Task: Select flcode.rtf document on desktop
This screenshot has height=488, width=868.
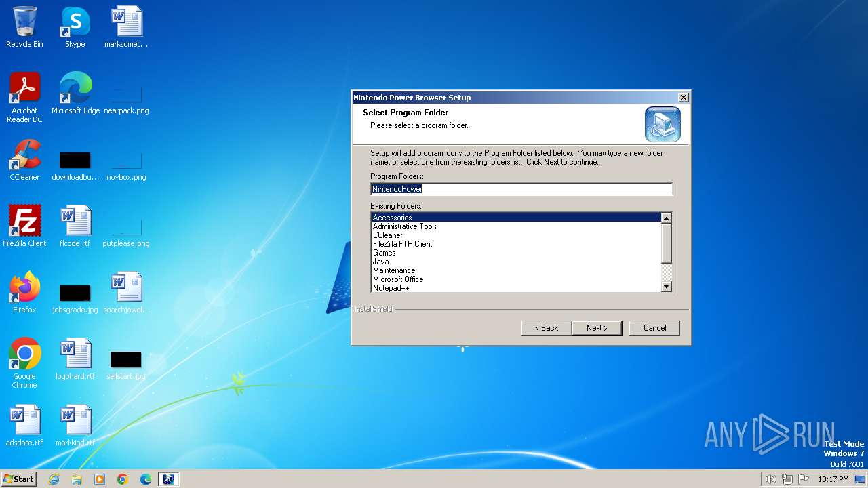Action: tap(75, 226)
